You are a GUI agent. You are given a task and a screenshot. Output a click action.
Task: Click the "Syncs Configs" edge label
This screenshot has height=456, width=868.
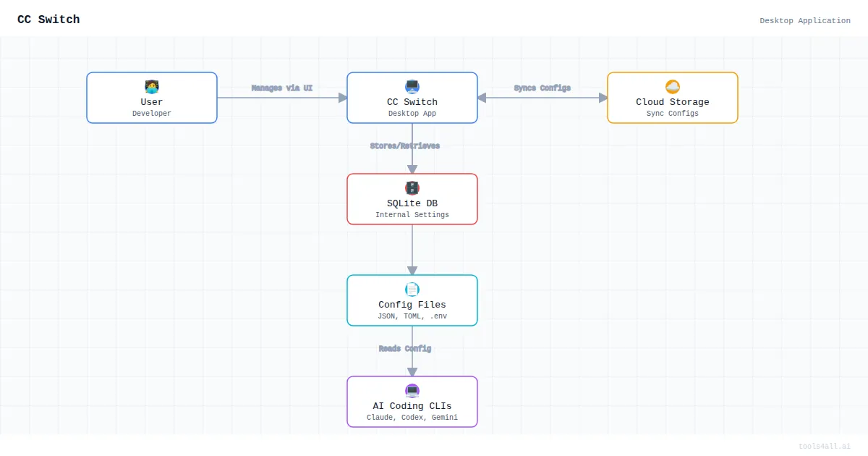[x=542, y=88]
